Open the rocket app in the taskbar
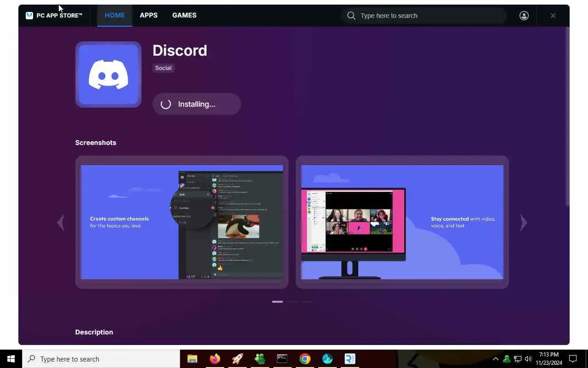Image resolution: width=588 pixels, height=368 pixels. [237, 359]
